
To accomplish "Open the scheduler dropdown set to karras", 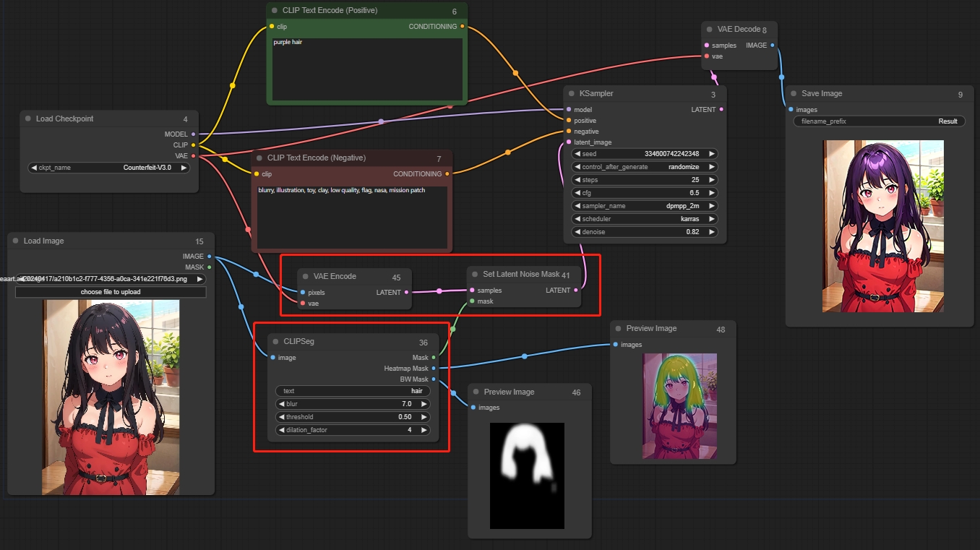I will [x=645, y=219].
